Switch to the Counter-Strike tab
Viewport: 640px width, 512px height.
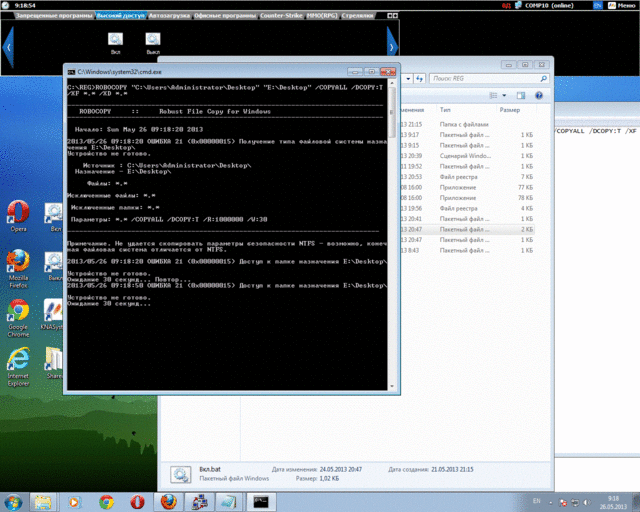(x=281, y=16)
